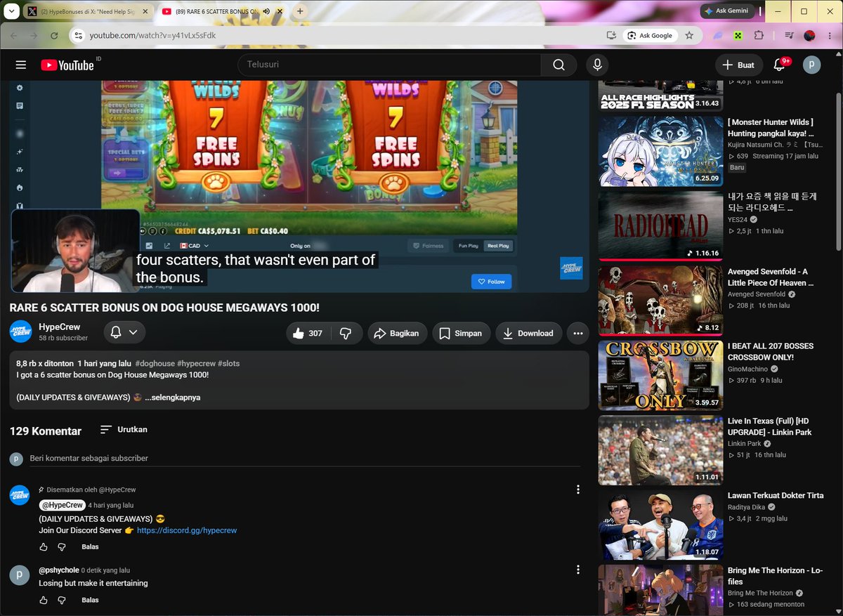Click the Beri komentar comment field
The image size is (843, 616).
pyautogui.click(x=305, y=459)
